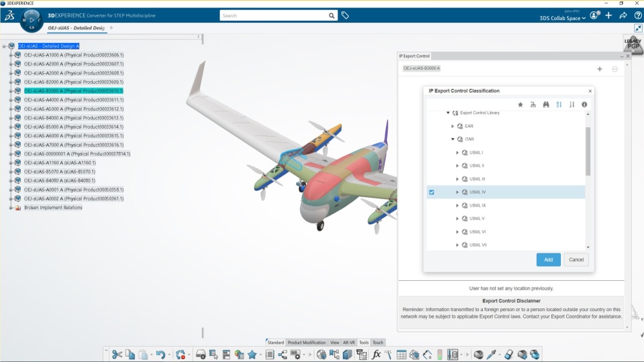Expand the USML V node
Image resolution: width=644 pixels, height=362 pixels.
pyautogui.click(x=457, y=219)
